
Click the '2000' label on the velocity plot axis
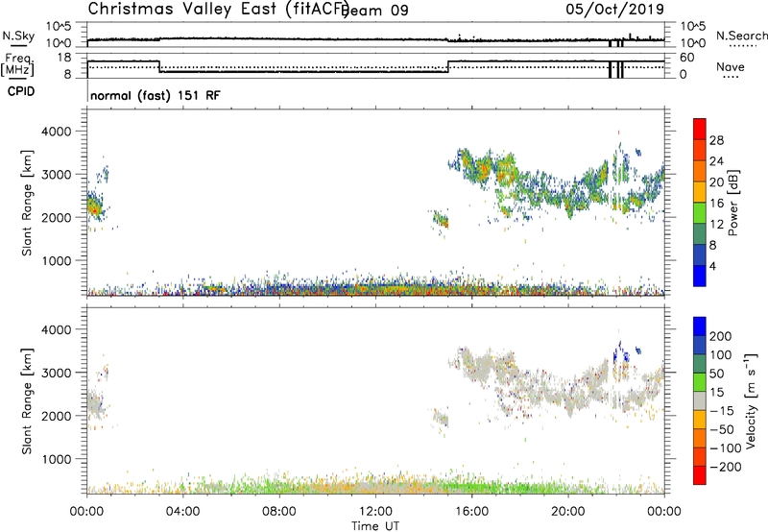point(56,416)
